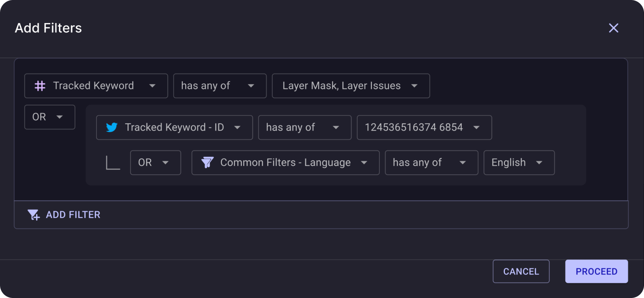Open Common Filters - Language dropdown

point(285,163)
